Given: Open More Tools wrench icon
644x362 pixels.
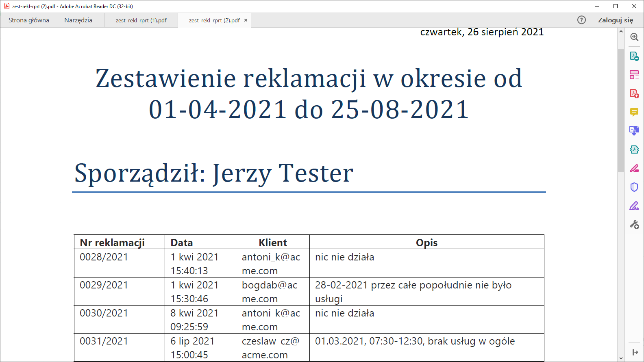Looking at the screenshot, I should click(x=634, y=224).
